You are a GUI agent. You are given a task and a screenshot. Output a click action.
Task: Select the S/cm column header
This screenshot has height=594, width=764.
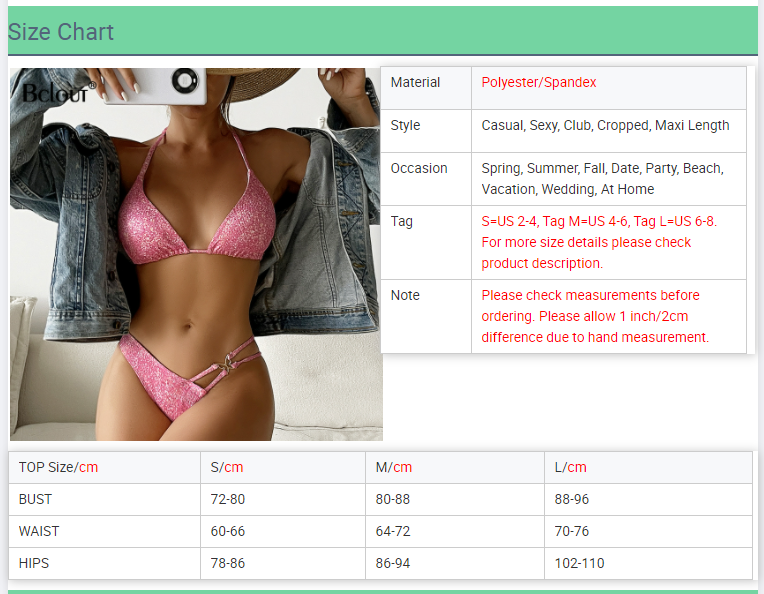227,467
